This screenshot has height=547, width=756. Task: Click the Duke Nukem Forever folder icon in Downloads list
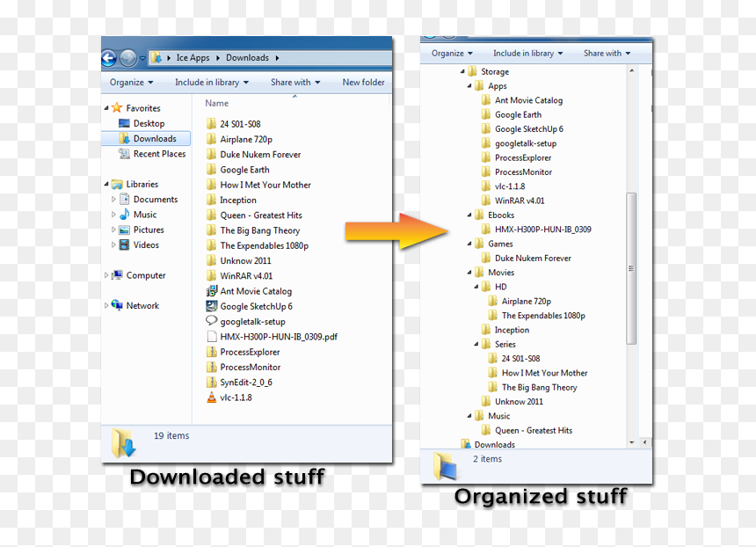click(x=211, y=154)
